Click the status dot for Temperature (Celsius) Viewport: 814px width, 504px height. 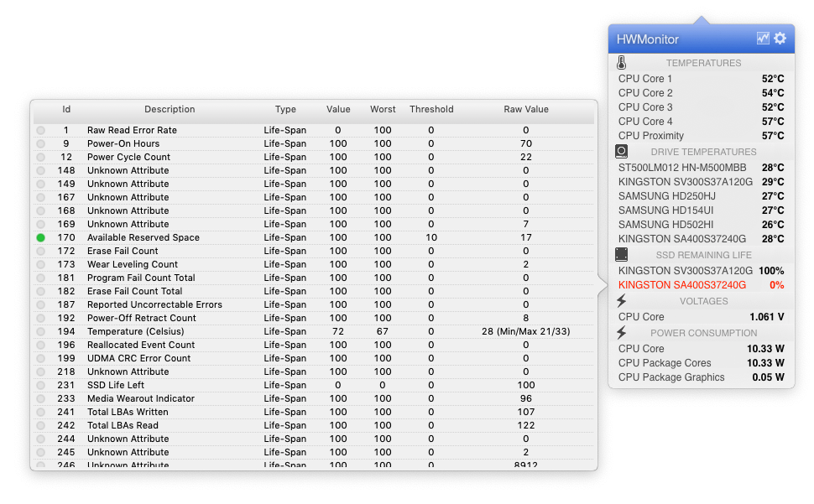[x=40, y=331]
